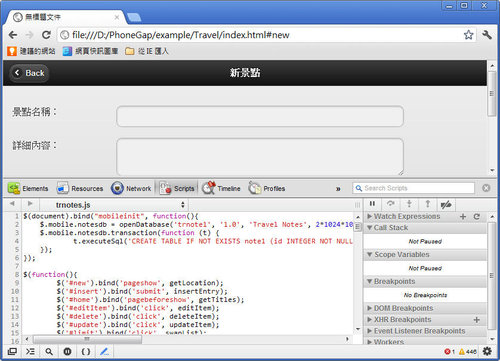The height and width of the screenshot is (361, 500).
Task: Refresh watch expressions icon
Action: tap(477, 217)
